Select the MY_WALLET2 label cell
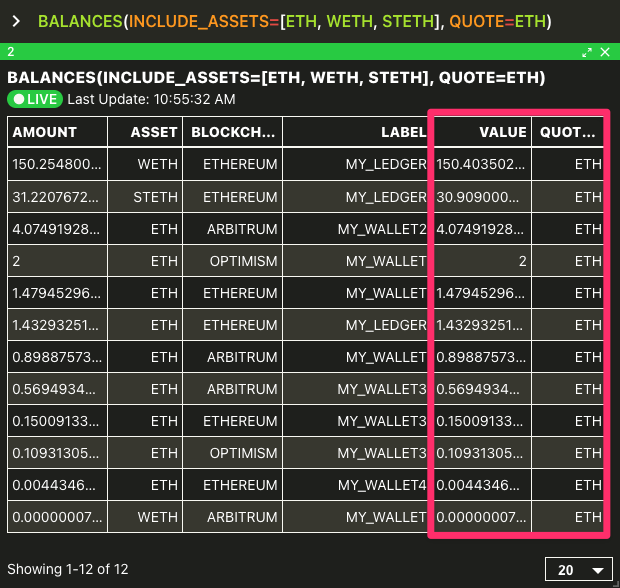Viewport: 620px width, 588px height. (x=355, y=229)
